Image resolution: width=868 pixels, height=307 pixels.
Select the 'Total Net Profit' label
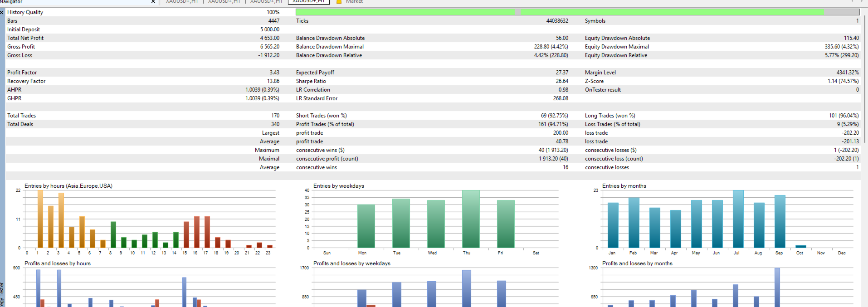coord(25,38)
